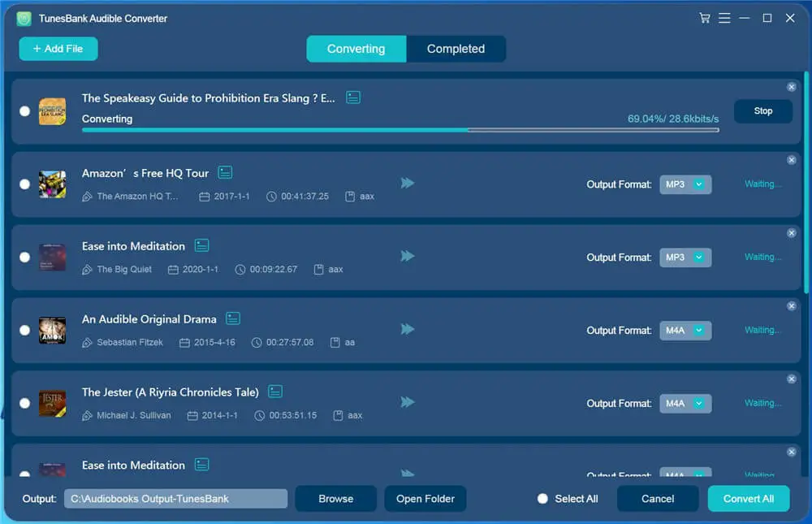Switch to the Completed tab

(x=456, y=49)
